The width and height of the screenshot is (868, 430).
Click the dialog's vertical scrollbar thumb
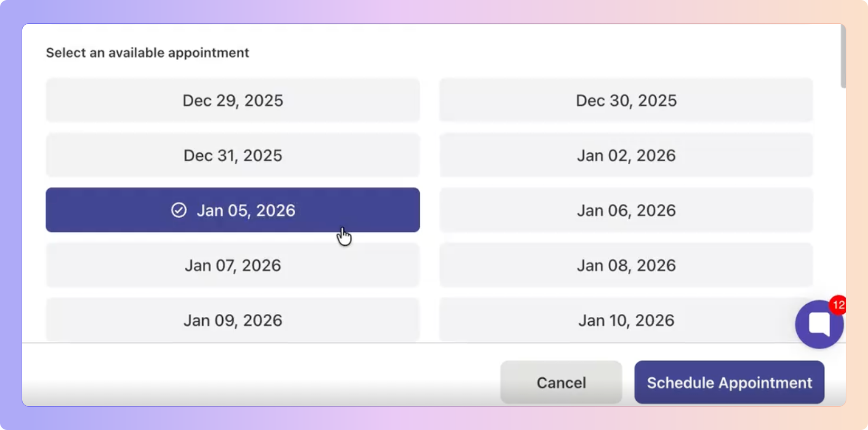(843, 56)
